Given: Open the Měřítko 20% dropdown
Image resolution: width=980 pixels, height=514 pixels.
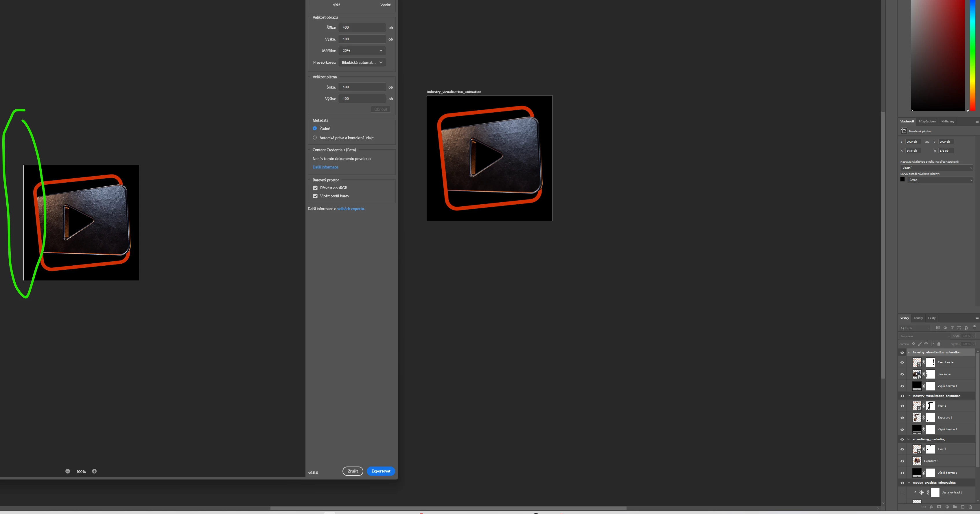Looking at the screenshot, I should [362, 51].
